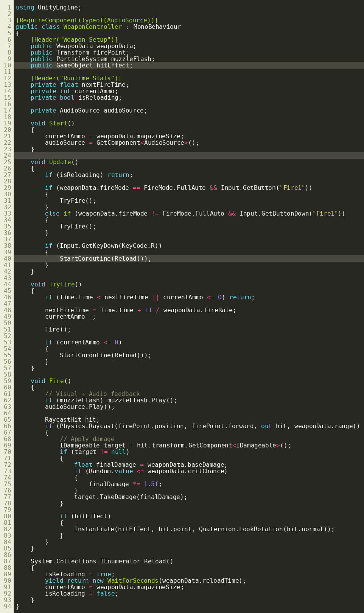Click the 'isReloading = false;' statement
This screenshot has height=613, width=364.
click(x=81, y=594)
